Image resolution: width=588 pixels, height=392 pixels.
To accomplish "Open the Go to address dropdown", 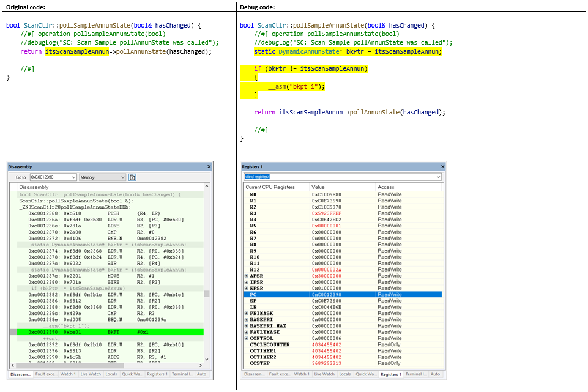I will (x=73, y=177).
